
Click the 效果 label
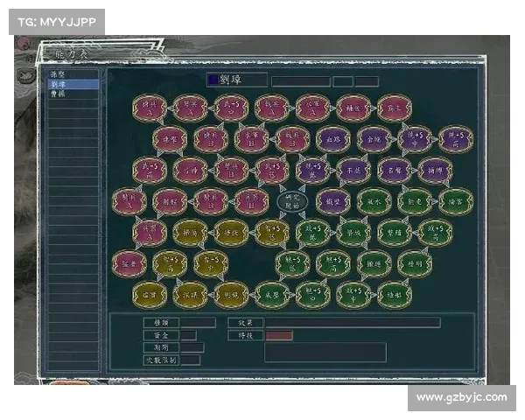tap(245, 323)
